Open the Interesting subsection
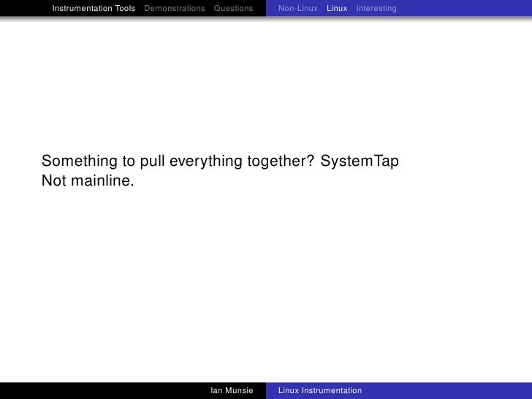This screenshot has width=532, height=399. 376,8
